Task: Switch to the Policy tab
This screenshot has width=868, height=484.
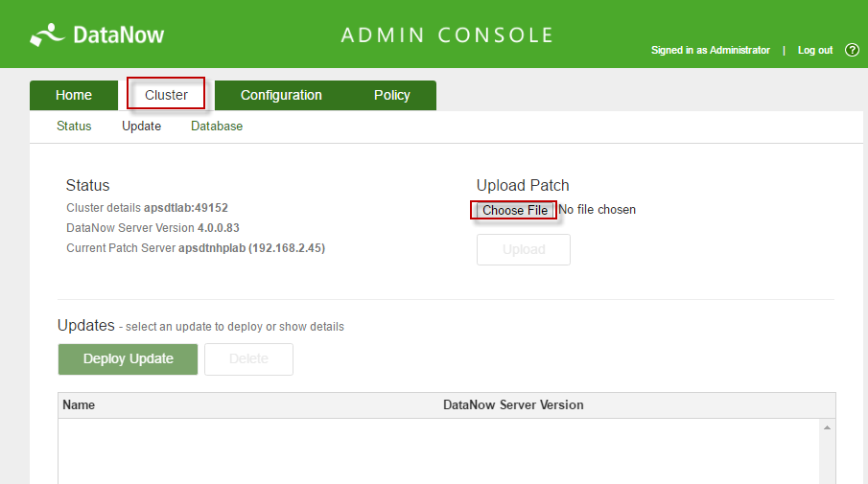Action: click(392, 95)
